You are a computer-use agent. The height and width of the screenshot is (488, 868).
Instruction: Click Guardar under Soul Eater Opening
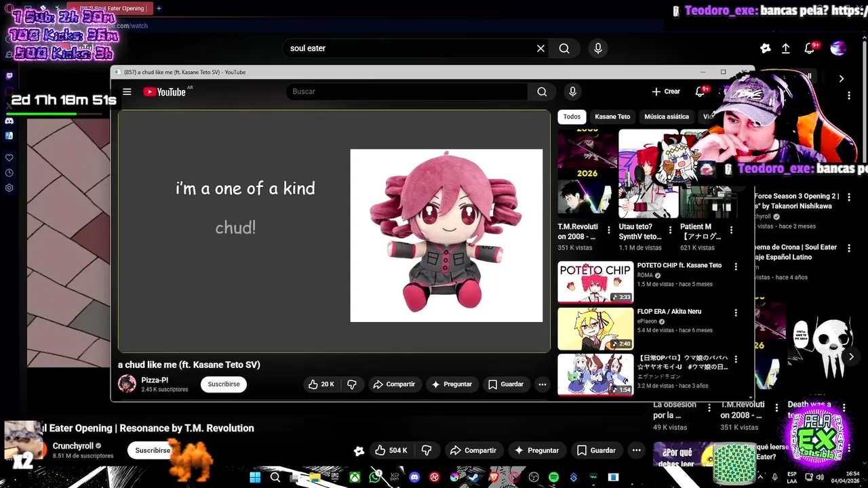point(596,450)
